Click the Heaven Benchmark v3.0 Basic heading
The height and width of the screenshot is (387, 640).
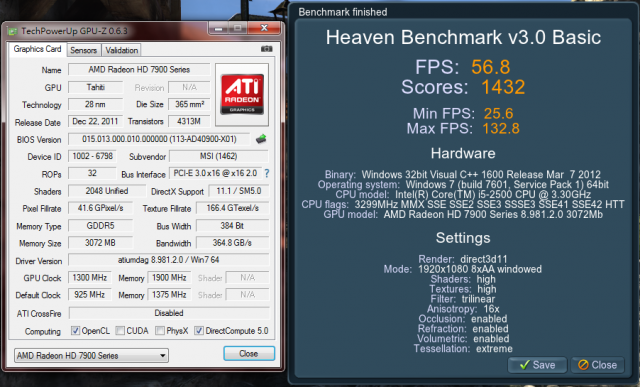[x=463, y=38]
